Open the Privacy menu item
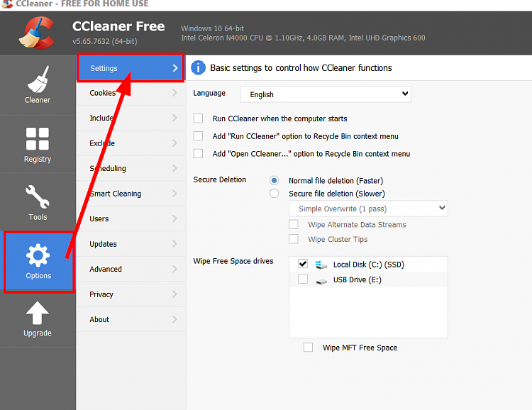 tap(131, 294)
